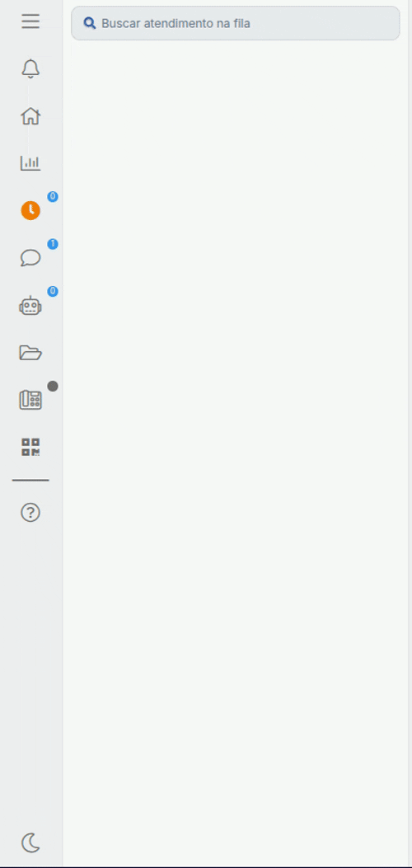Open the chat bubble conversations icon

coord(30,258)
